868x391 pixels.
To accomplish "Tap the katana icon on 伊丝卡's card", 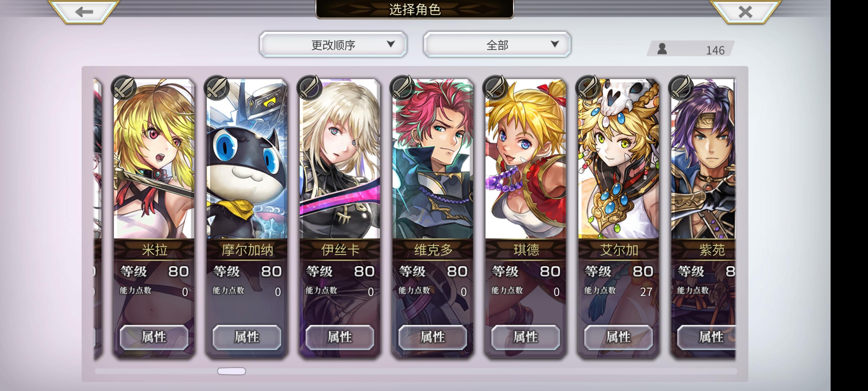I will 309,88.
